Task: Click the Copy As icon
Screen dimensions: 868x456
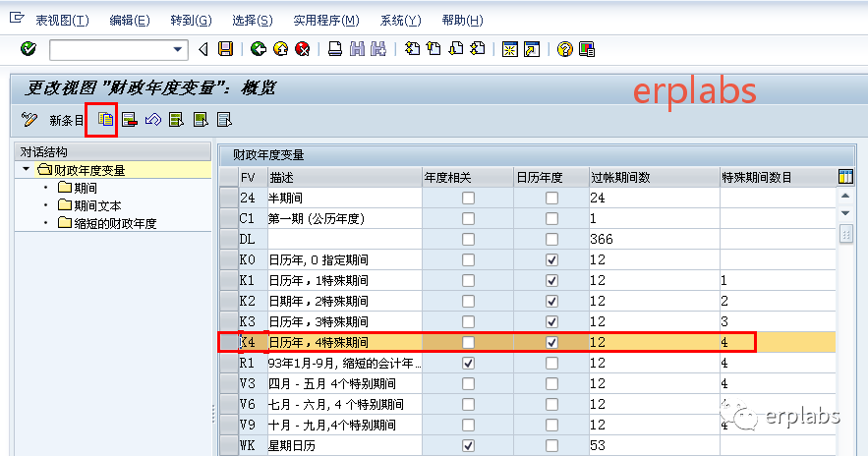Action: [x=105, y=119]
